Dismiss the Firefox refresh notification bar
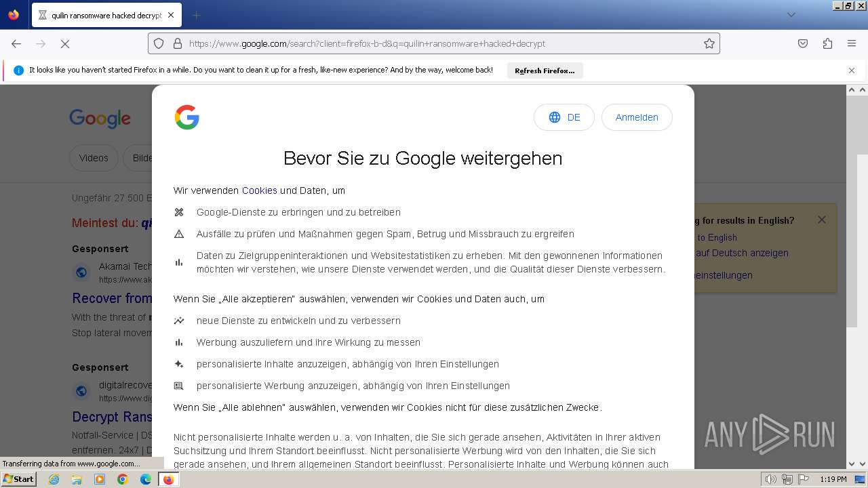The height and width of the screenshot is (488, 868). tap(852, 70)
